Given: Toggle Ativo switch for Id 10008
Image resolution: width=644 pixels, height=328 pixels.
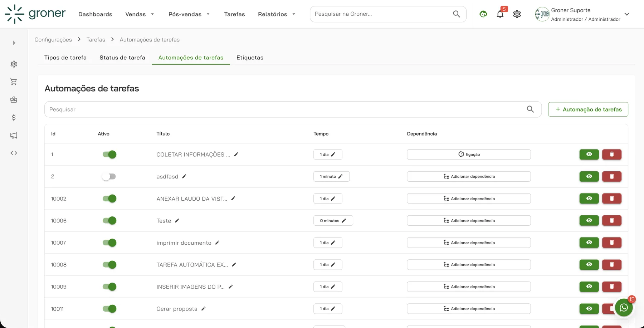Looking at the screenshot, I should click(109, 265).
